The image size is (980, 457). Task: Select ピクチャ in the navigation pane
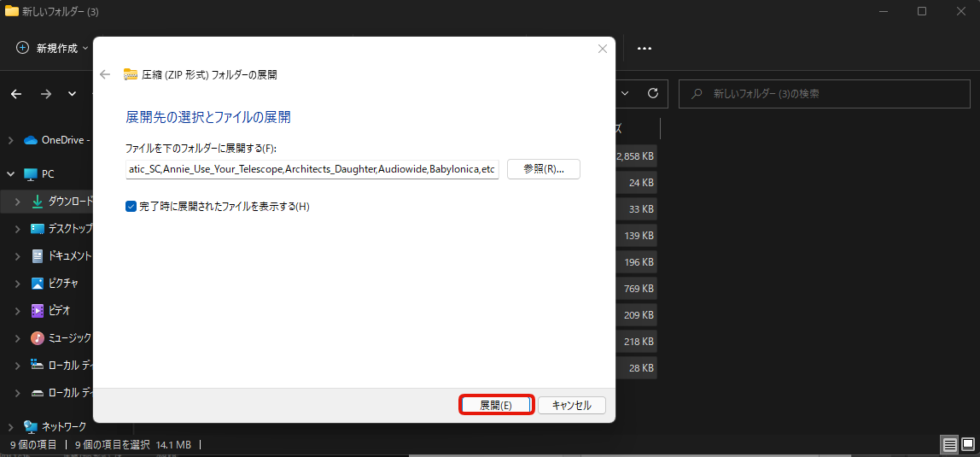click(62, 284)
